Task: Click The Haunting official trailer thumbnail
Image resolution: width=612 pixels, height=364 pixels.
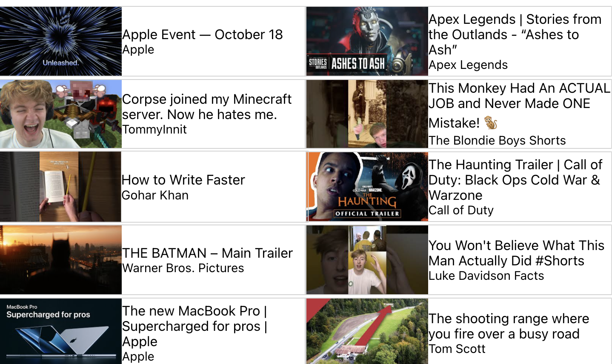Action: point(367,187)
